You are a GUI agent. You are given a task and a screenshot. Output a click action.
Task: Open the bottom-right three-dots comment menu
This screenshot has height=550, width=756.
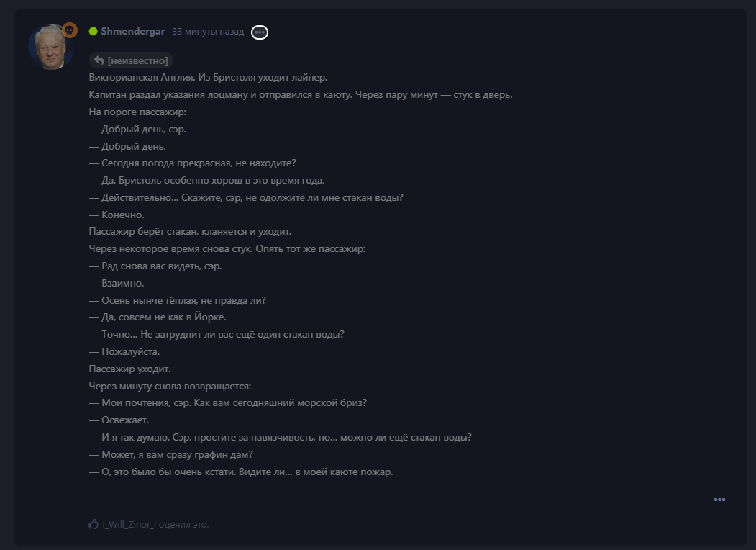[x=719, y=500]
